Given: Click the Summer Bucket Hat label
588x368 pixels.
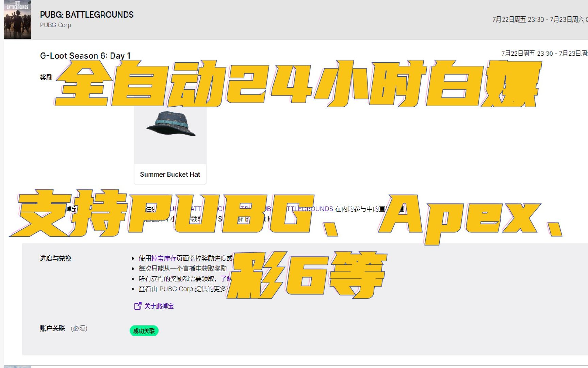Looking at the screenshot, I should click(170, 174).
